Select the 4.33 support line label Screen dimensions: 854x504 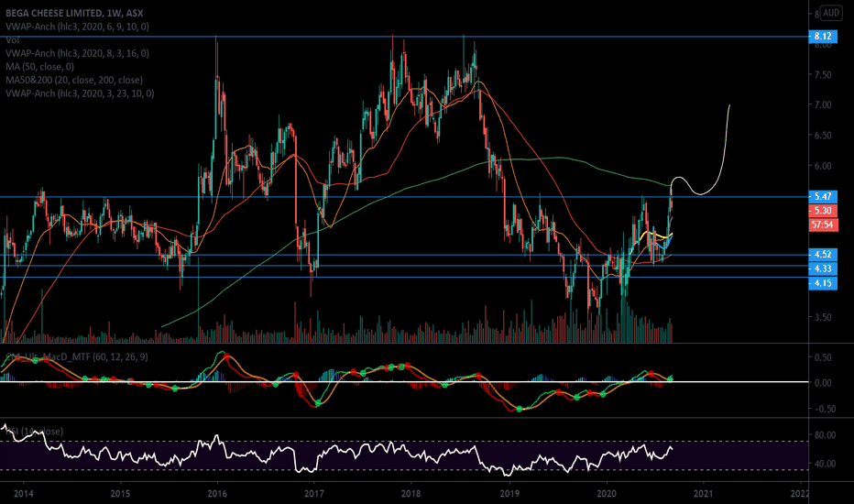tap(823, 268)
